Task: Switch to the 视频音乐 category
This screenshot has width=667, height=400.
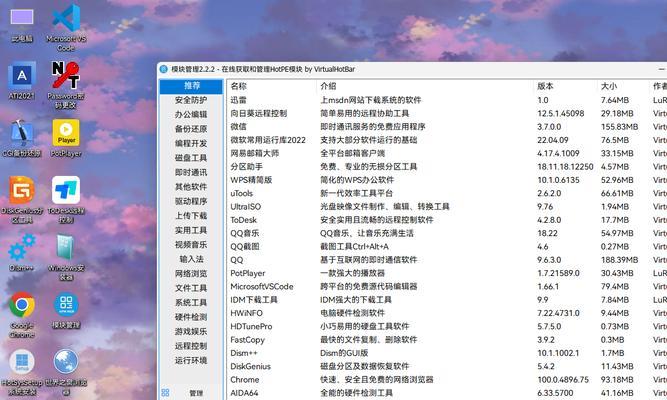Action: pos(191,245)
